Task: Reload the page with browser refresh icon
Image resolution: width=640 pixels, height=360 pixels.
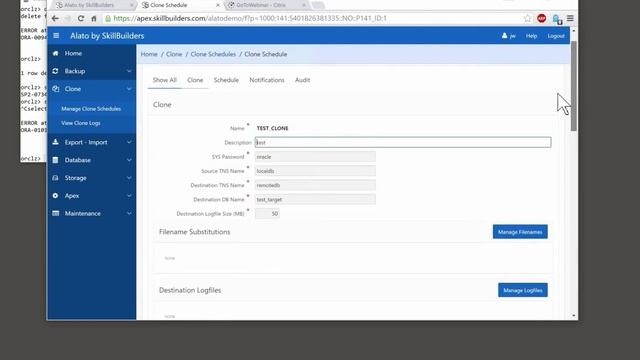Action: pyautogui.click(x=81, y=18)
